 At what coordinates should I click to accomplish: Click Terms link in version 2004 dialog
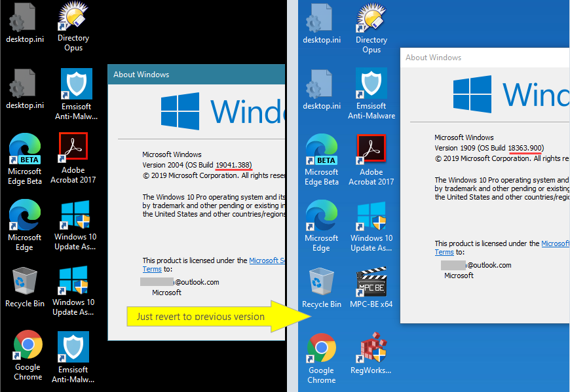click(152, 270)
